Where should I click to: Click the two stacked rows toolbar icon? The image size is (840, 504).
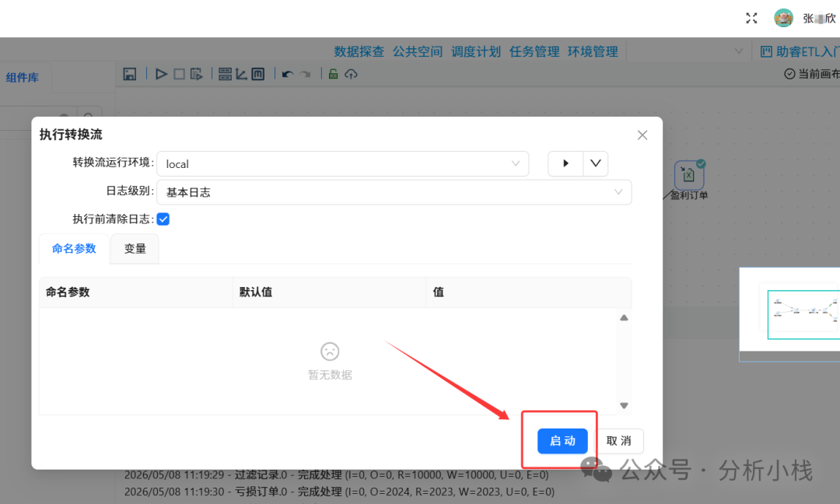(225, 74)
